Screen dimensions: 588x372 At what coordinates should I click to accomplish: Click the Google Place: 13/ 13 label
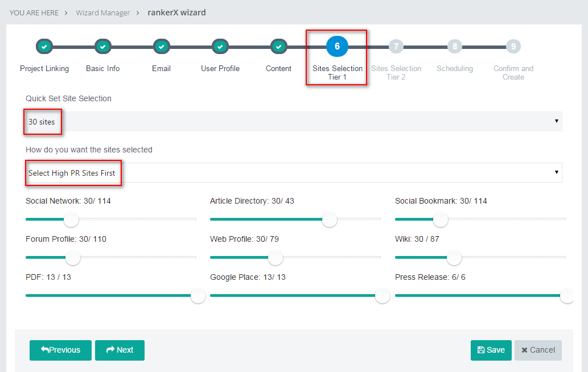pos(248,277)
